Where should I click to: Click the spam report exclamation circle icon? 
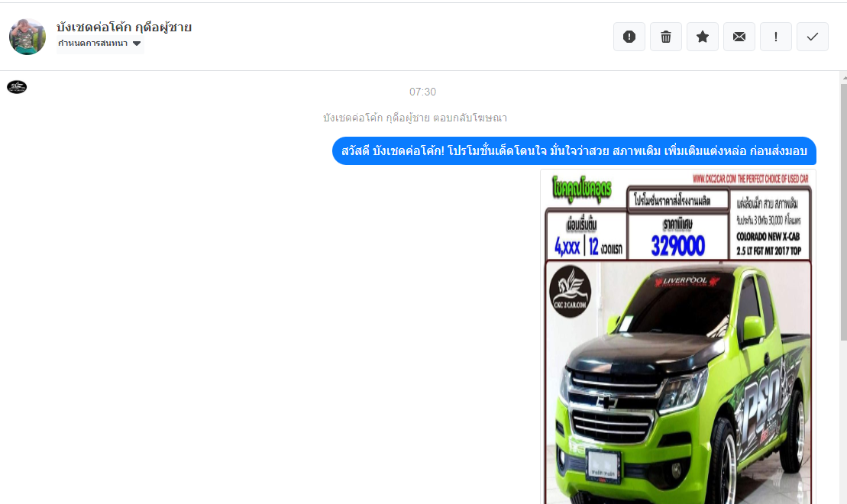pos(629,37)
